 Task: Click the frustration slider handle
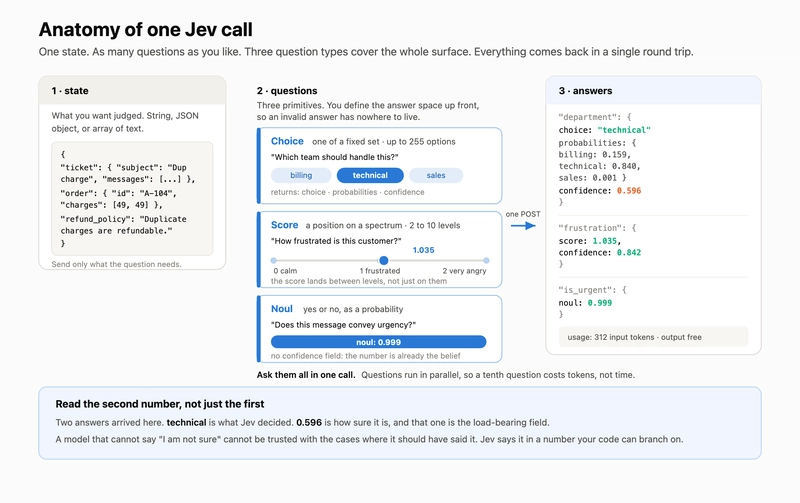pos(384,261)
